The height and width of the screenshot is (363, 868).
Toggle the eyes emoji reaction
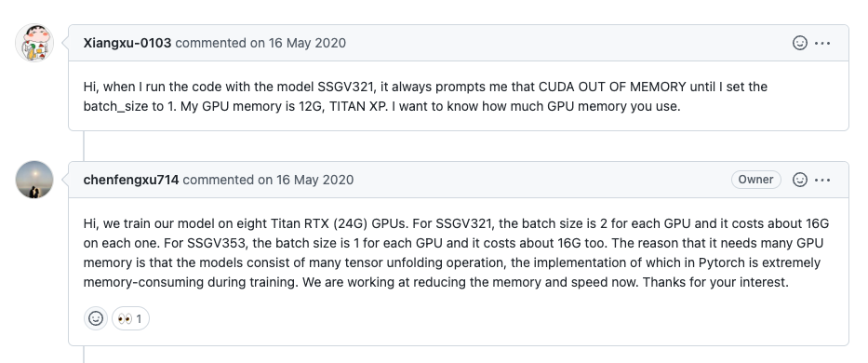pyautogui.click(x=130, y=318)
